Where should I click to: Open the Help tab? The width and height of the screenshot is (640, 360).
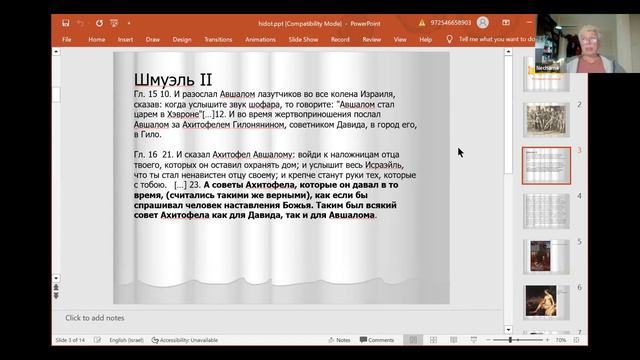[425, 40]
